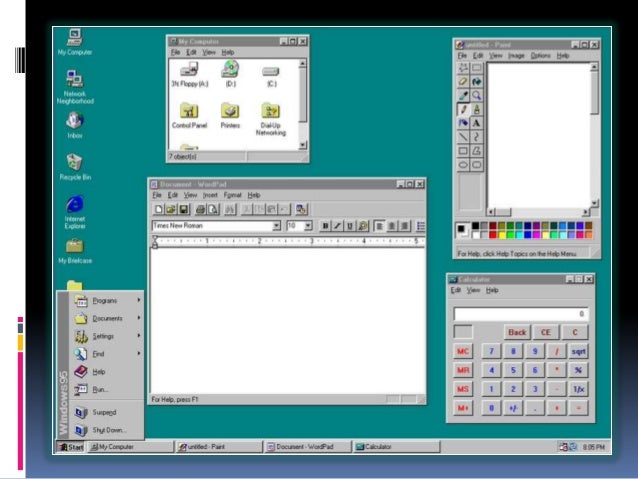Select the Pencil tool in Paint
The width and height of the screenshot is (638, 479).
coord(463,109)
